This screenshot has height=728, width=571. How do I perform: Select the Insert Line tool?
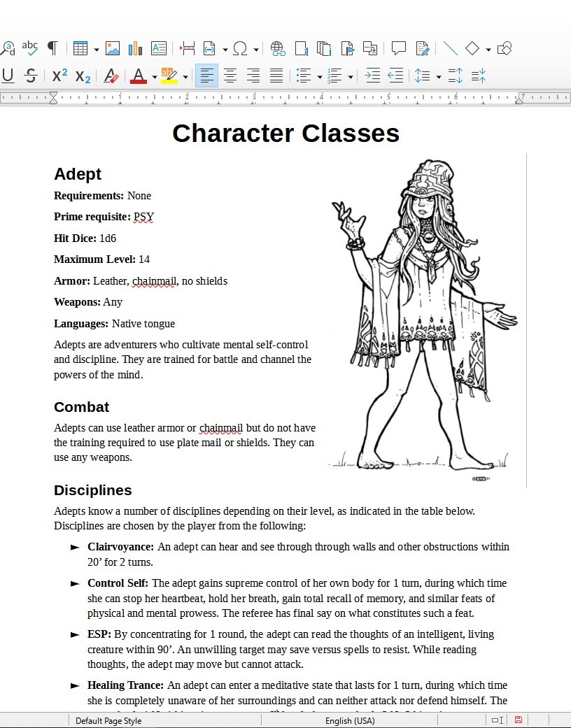[x=450, y=48]
